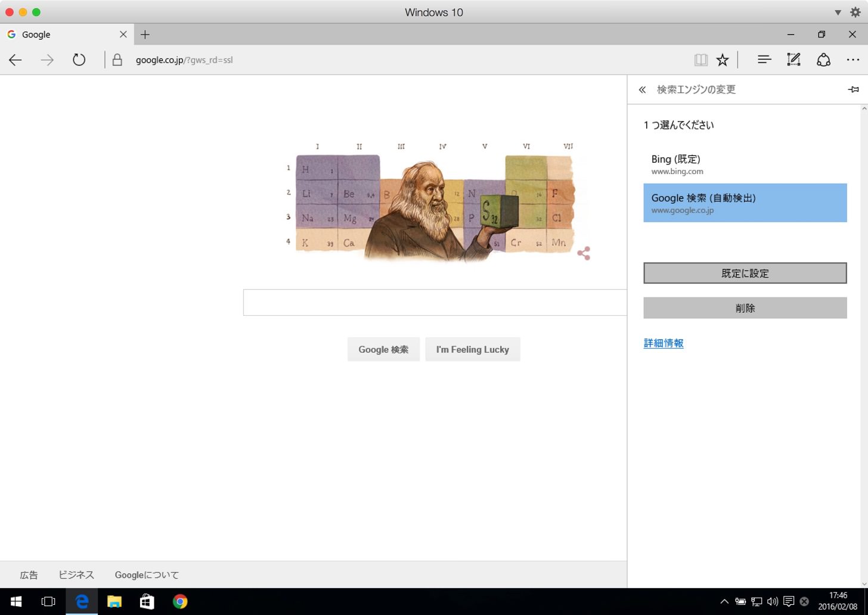Select Google 検索 (自動検出) entry
This screenshot has height=615, width=868.
[x=745, y=203]
